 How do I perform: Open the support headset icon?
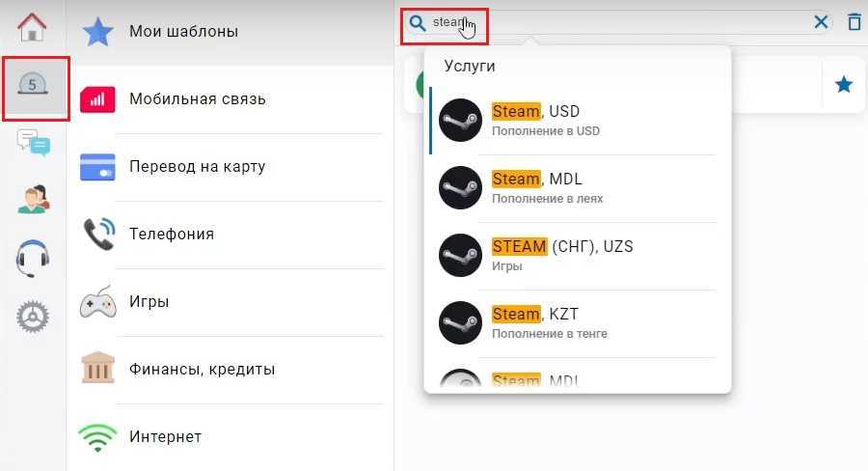pos(32,258)
